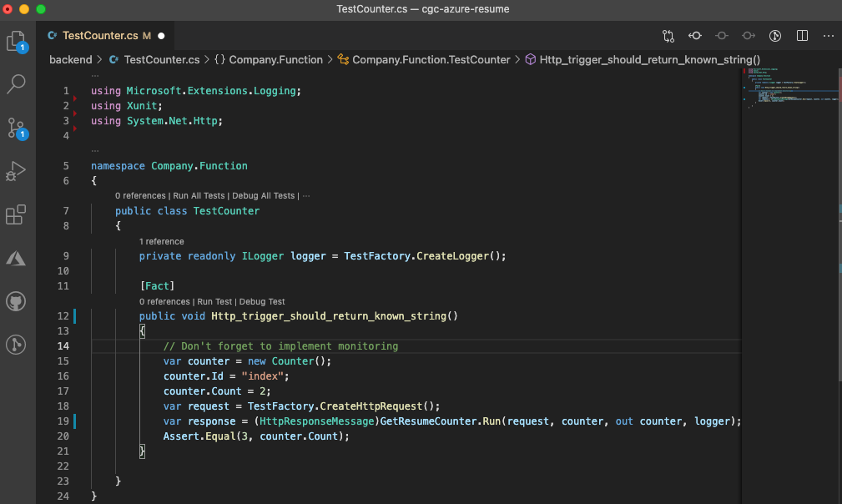Screen dimensions: 842x504
Task: Open the Azure extension panel
Action: tap(17, 258)
